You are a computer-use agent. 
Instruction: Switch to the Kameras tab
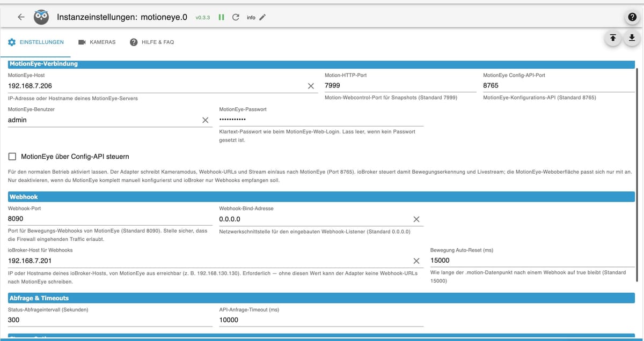click(97, 42)
